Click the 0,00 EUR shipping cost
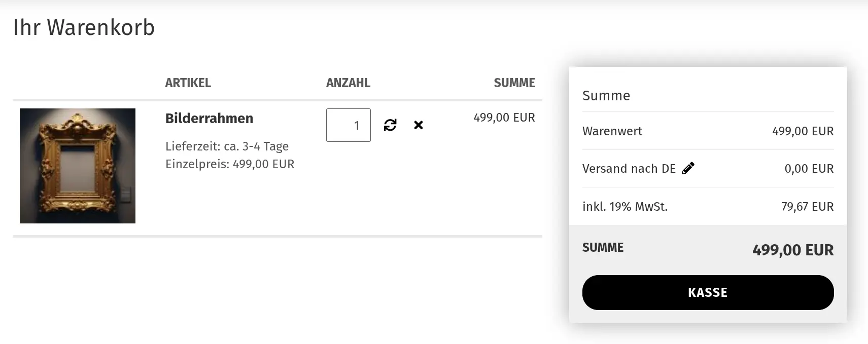The height and width of the screenshot is (344, 868). click(x=809, y=169)
